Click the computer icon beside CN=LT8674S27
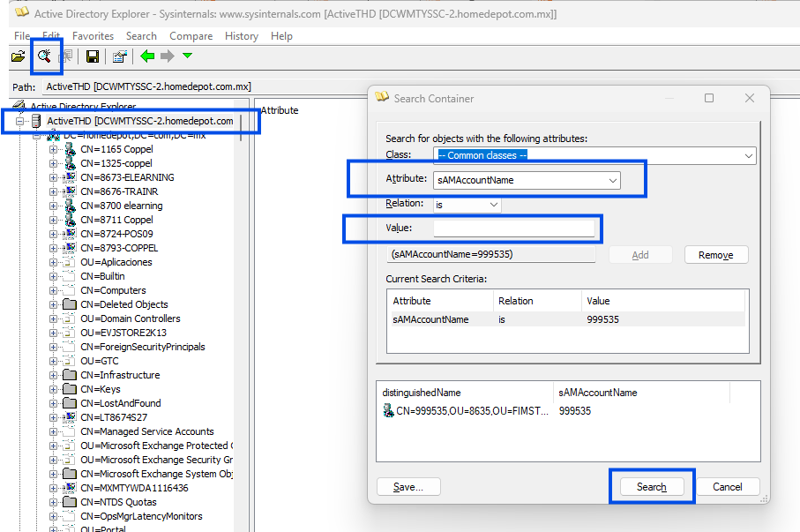Image resolution: width=800 pixels, height=532 pixels. 70,417
